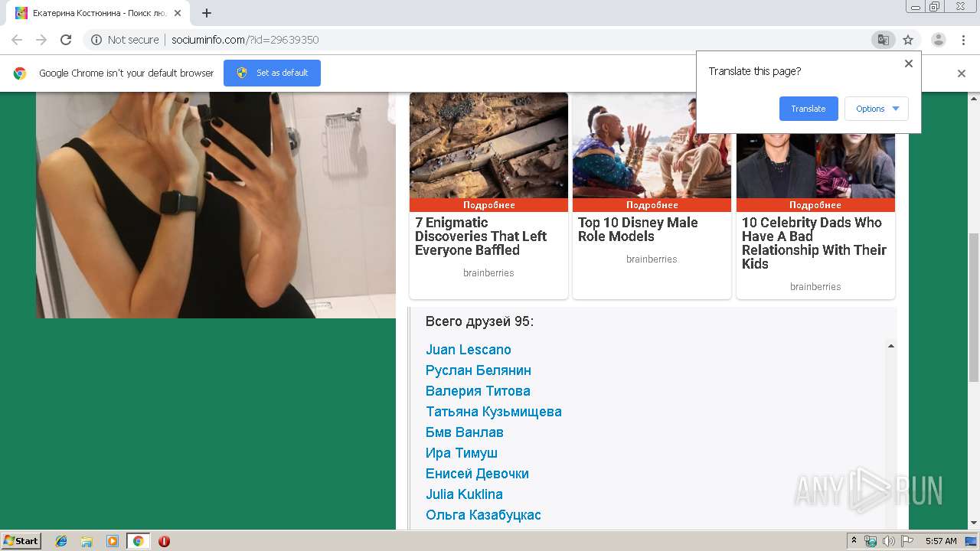This screenshot has width=980, height=551.
Task: Click the page scroll-down arrow
Action: [x=974, y=523]
